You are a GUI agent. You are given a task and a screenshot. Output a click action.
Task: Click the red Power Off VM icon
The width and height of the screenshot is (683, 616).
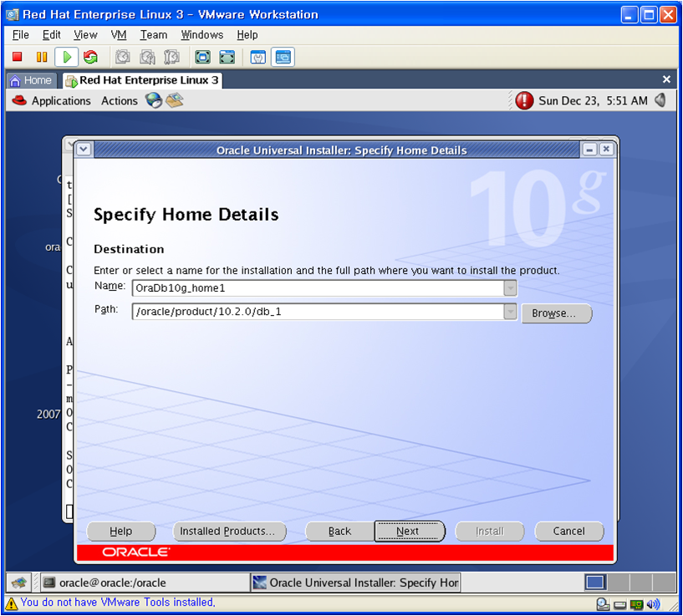(18, 57)
